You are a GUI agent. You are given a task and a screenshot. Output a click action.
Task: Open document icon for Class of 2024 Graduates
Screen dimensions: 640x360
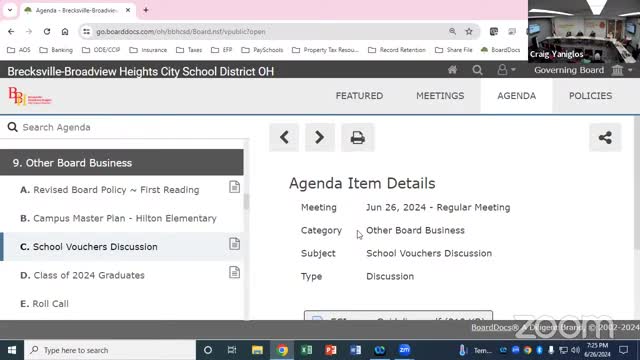pos(234,272)
